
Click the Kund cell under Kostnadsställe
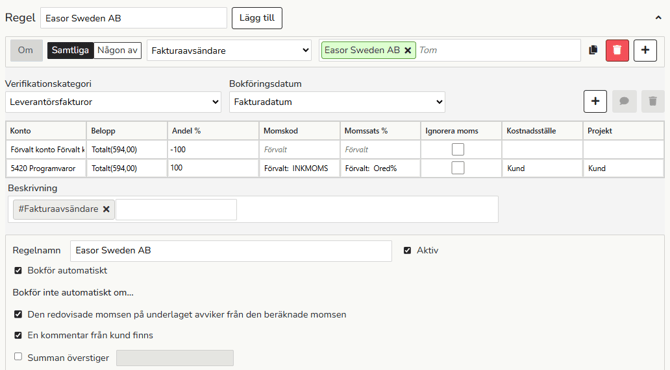pos(542,168)
